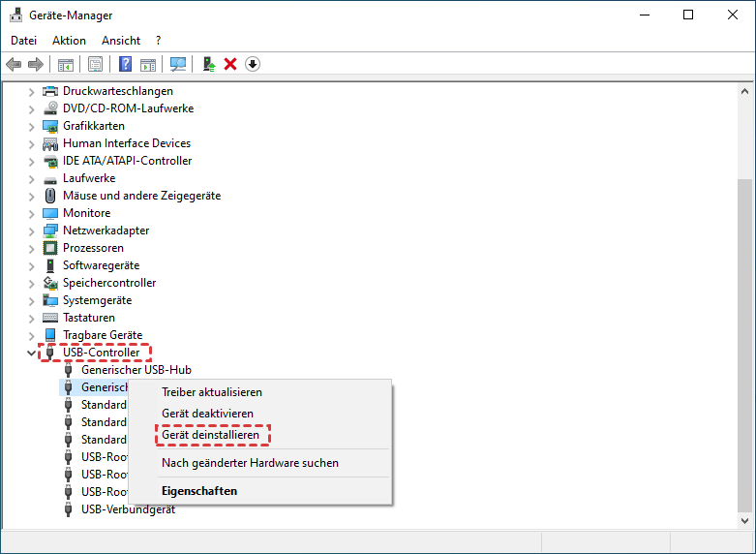Open Eigenschaften from the context menu

pos(260,491)
